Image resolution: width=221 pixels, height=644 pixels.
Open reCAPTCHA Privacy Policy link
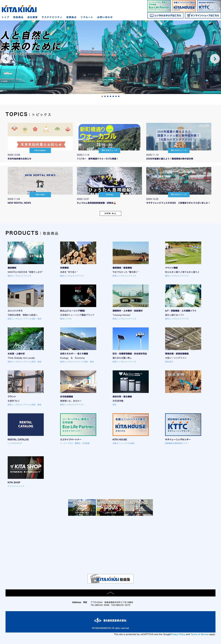[x=178, y=634]
